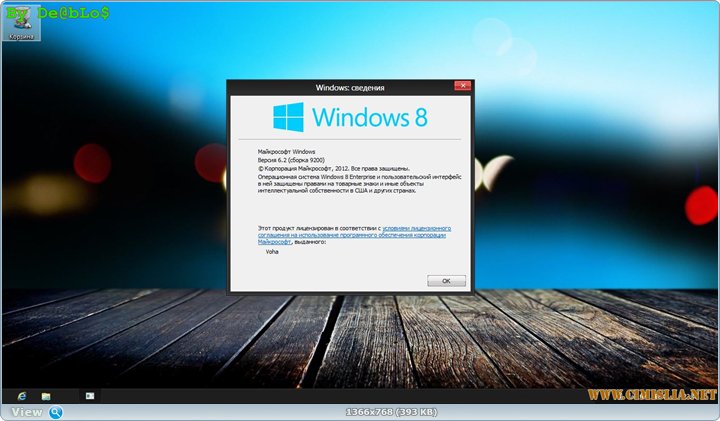The height and width of the screenshot is (421, 720).
Task: Click the Windows 8 wordmark text
Action: (369, 117)
